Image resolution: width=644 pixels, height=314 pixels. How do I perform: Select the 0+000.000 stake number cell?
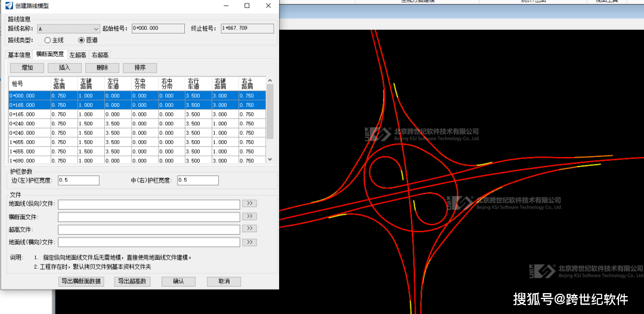30,96
